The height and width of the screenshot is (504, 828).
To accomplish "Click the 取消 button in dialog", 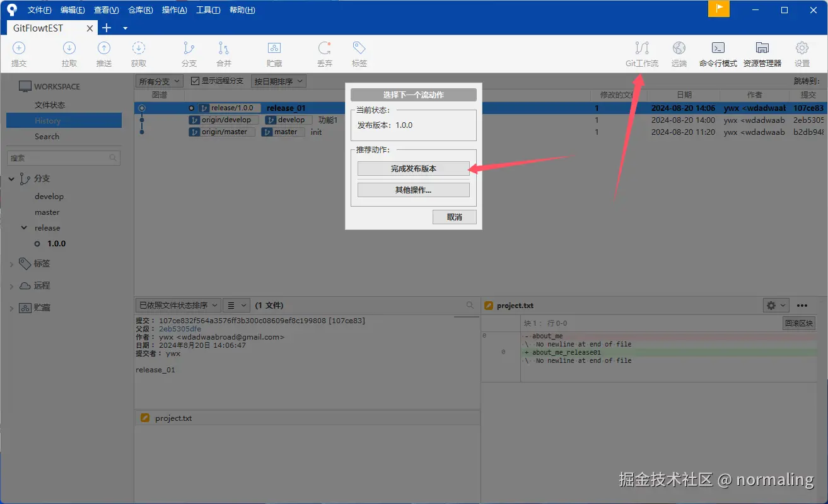I will click(454, 217).
